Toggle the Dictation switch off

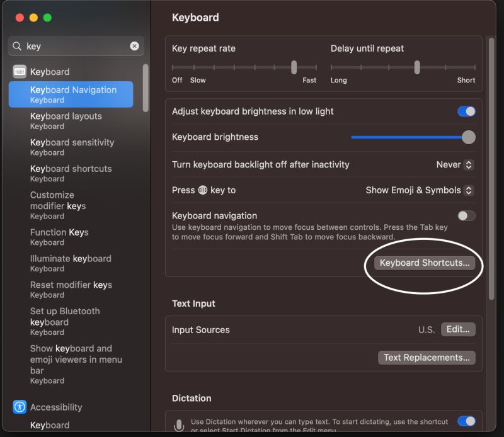[466, 422]
